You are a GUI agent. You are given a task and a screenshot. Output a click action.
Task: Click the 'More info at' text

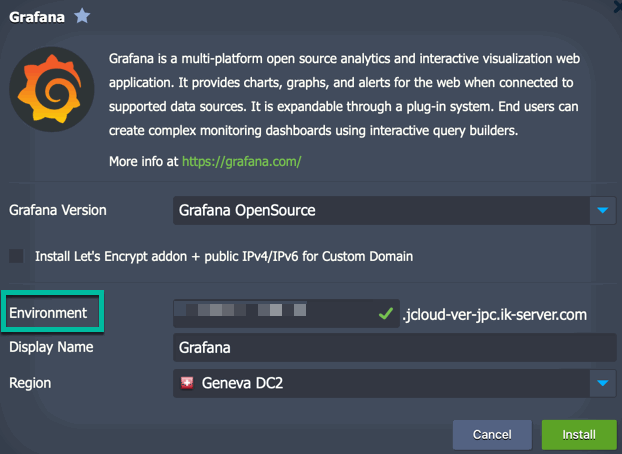[144, 162]
